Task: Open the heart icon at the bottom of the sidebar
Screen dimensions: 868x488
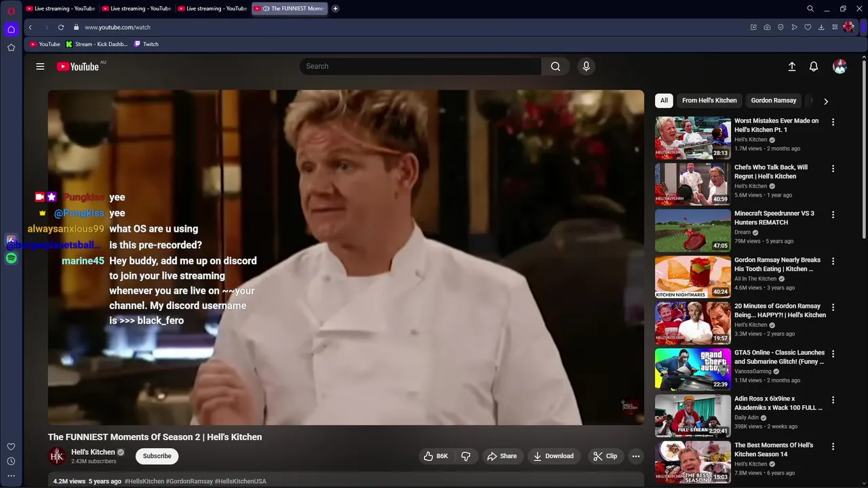Action: (x=11, y=447)
